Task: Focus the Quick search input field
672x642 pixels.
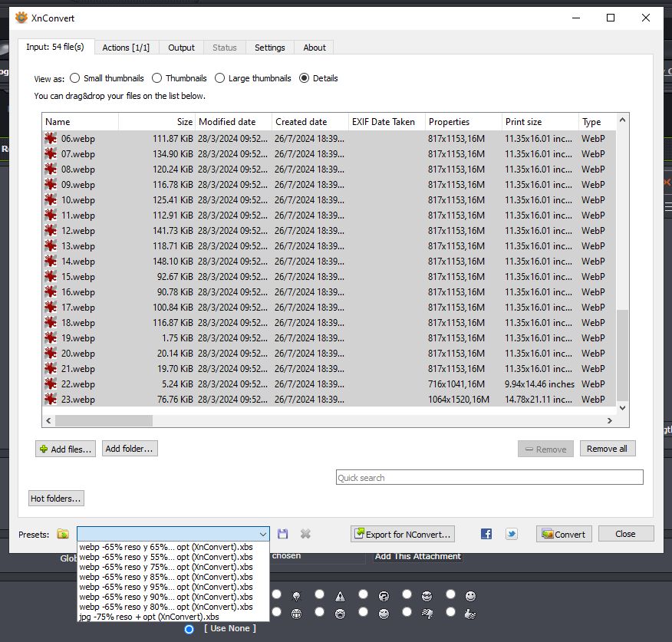Action: (x=489, y=477)
